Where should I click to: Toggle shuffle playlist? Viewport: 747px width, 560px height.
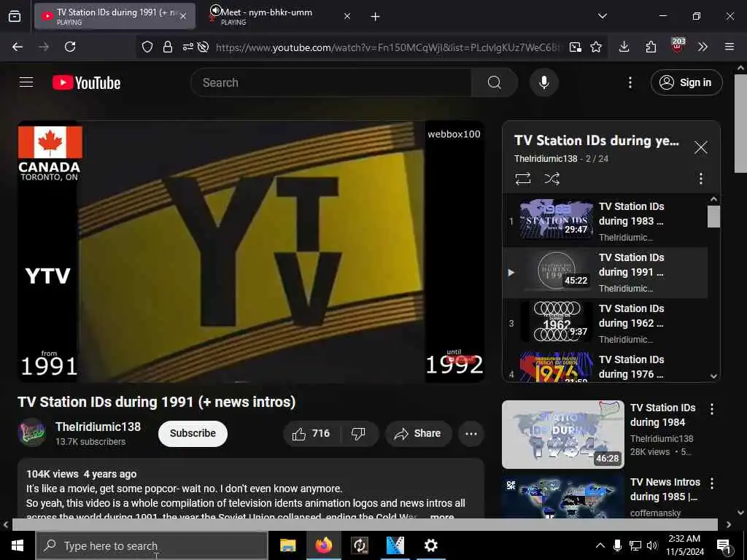551,179
